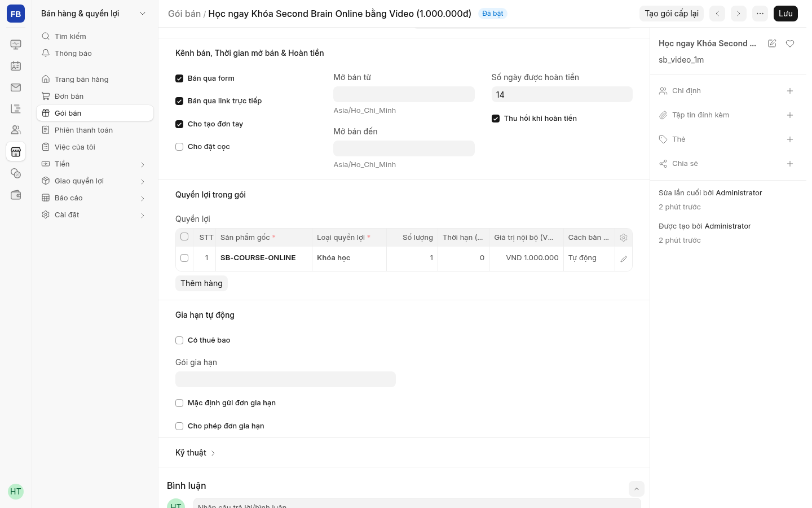The height and width of the screenshot is (508, 812).
Task: Attach a file using Tập tin đính kèm plus
Action: click(x=790, y=115)
